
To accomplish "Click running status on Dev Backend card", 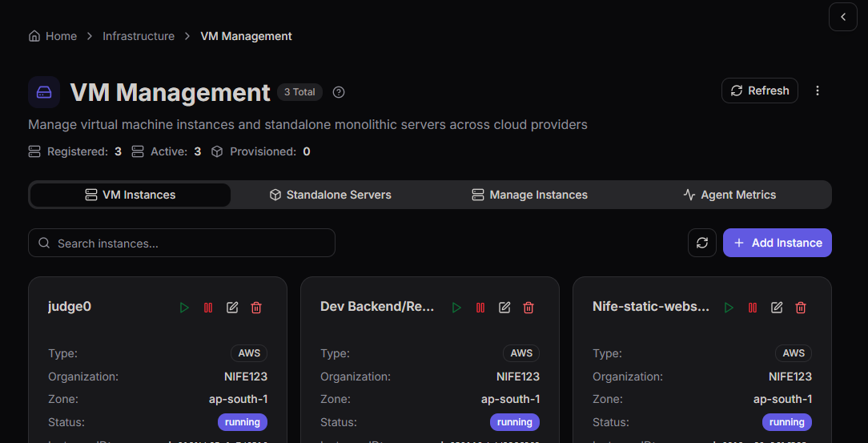I will pyautogui.click(x=515, y=422).
